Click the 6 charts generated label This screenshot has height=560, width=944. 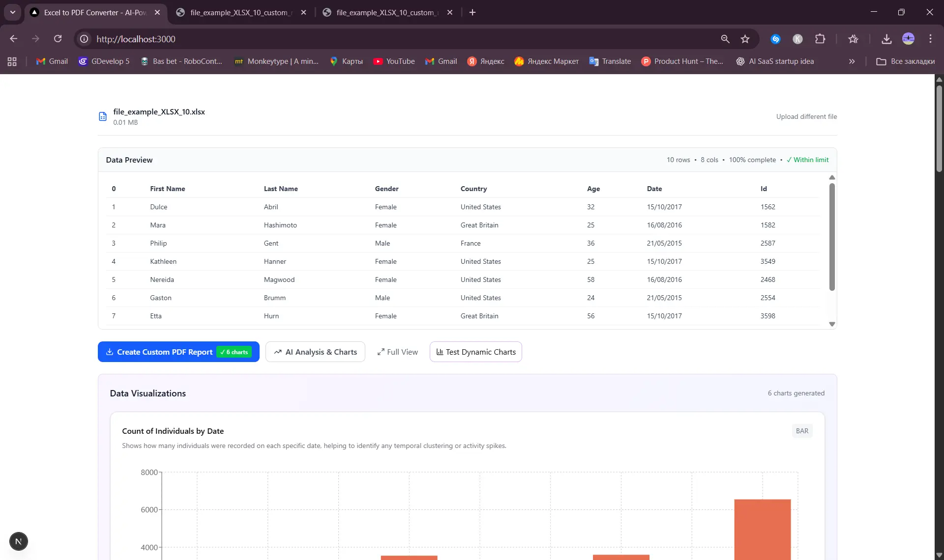pos(796,393)
